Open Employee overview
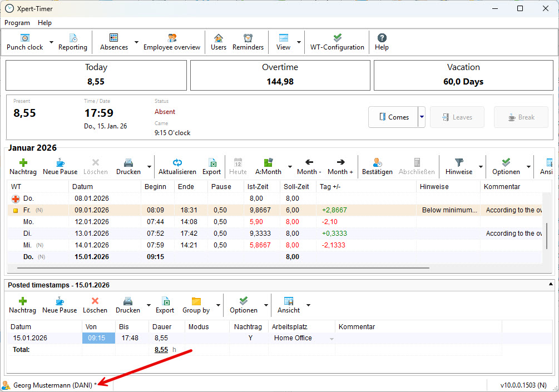This screenshot has height=392, width=559. point(171,42)
